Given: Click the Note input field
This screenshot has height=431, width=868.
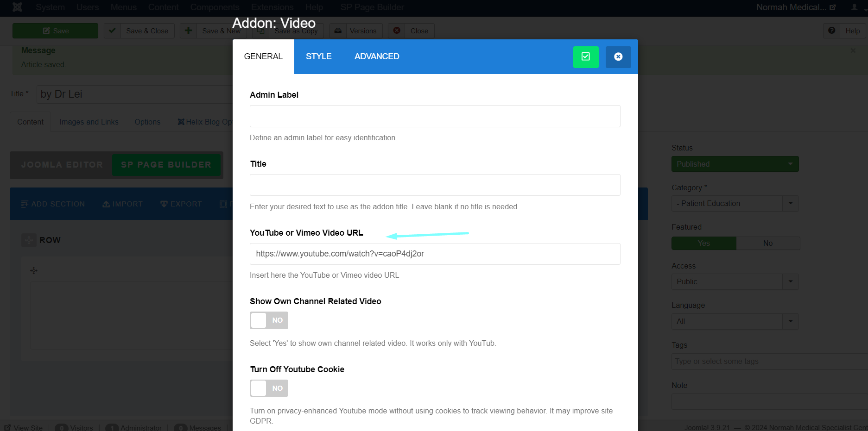Looking at the screenshot, I should pyautogui.click(x=769, y=402).
